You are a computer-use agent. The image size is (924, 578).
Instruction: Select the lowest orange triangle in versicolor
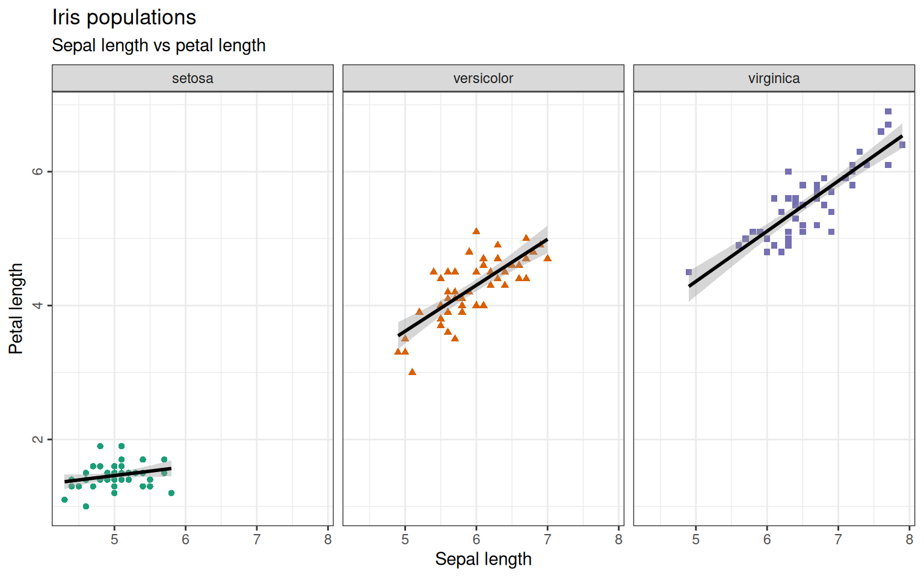tap(412, 372)
